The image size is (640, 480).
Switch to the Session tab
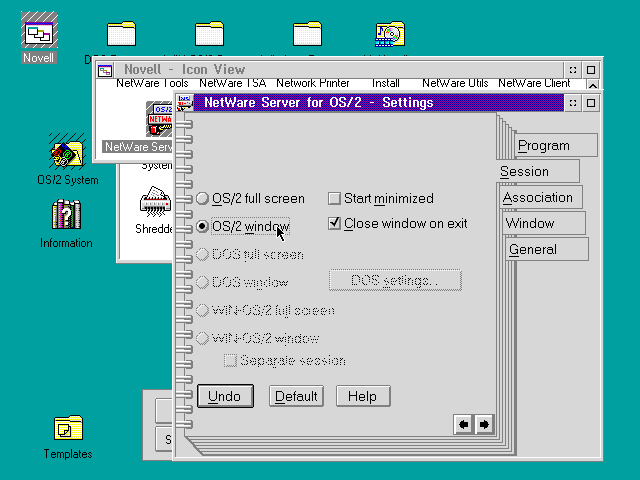pyautogui.click(x=538, y=171)
